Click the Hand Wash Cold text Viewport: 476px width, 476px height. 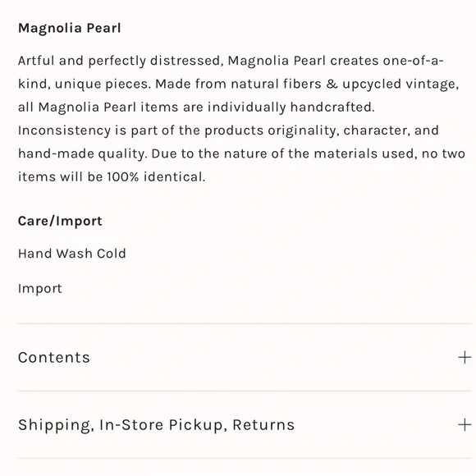(72, 254)
